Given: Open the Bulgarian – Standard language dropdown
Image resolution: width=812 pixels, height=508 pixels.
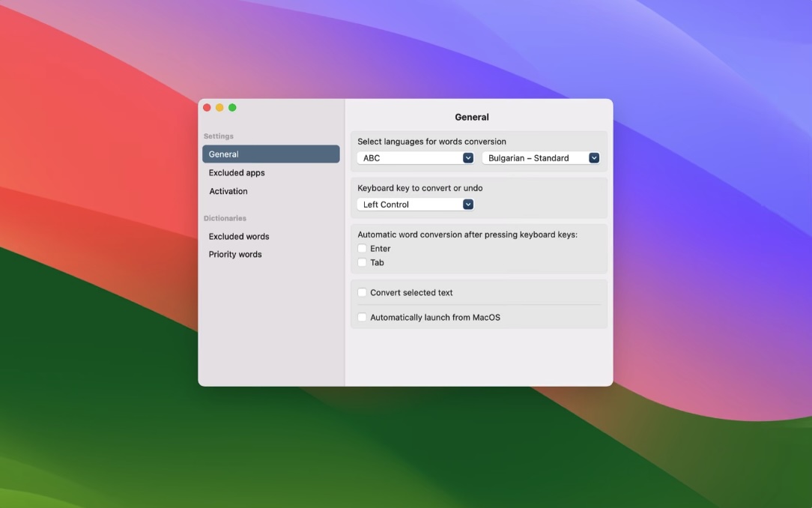Looking at the screenshot, I should [541, 158].
